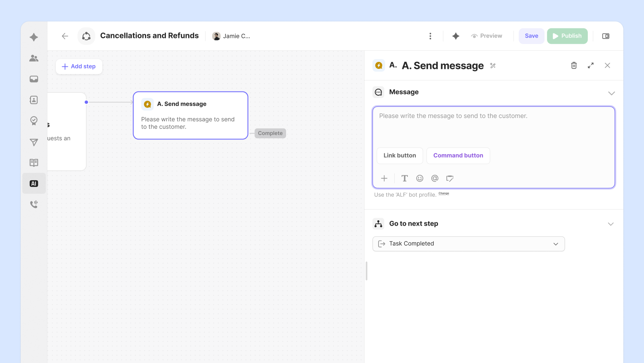Open the Task Completed dropdown
This screenshot has width=644, height=363.
(x=469, y=244)
